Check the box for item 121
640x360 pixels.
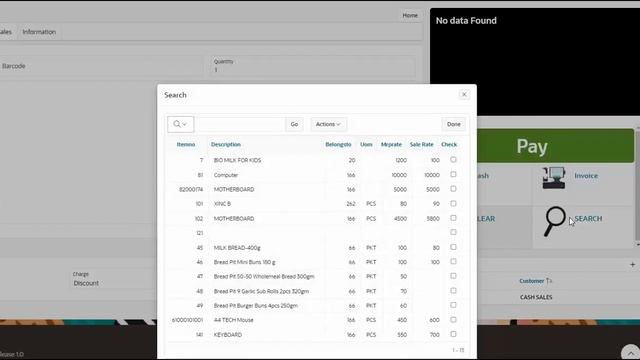453,232
